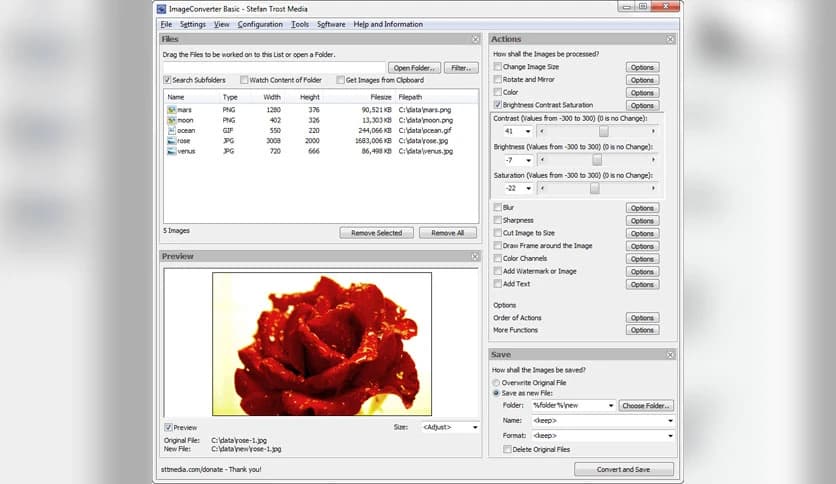This screenshot has height=484, width=836.
Task: Close the Save panel
Action: tap(670, 355)
